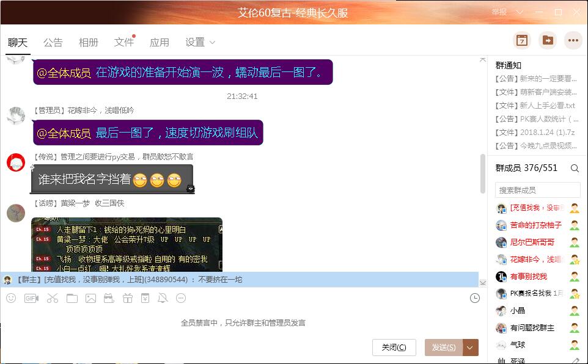Open more input options bubble icon
588x364 pixels.
click(x=181, y=299)
